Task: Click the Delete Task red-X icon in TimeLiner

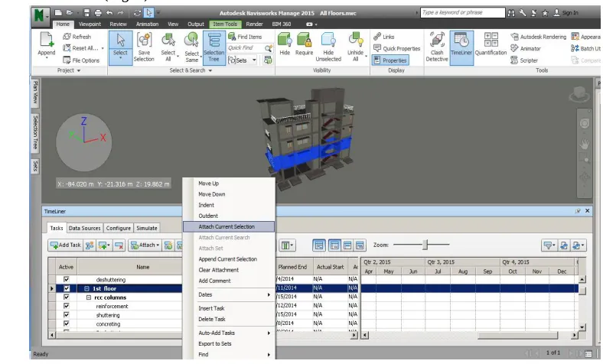Action: tap(119, 245)
